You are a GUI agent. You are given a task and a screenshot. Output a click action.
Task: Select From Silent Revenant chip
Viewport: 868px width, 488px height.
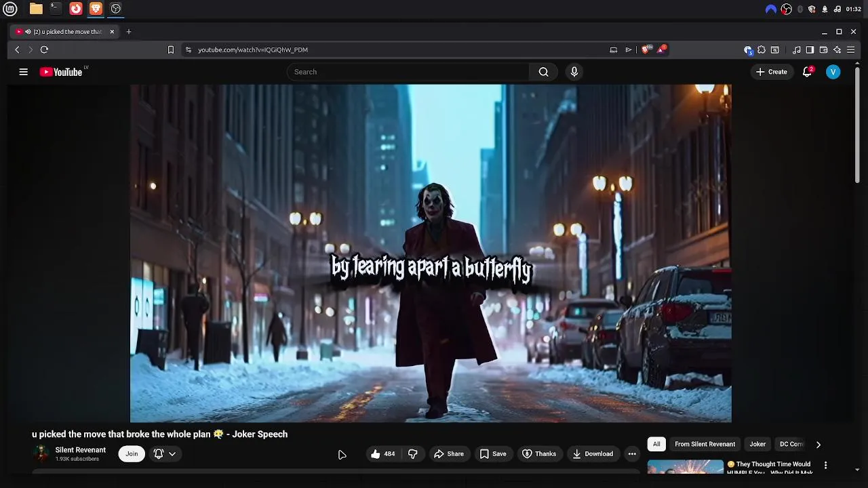coord(705,445)
